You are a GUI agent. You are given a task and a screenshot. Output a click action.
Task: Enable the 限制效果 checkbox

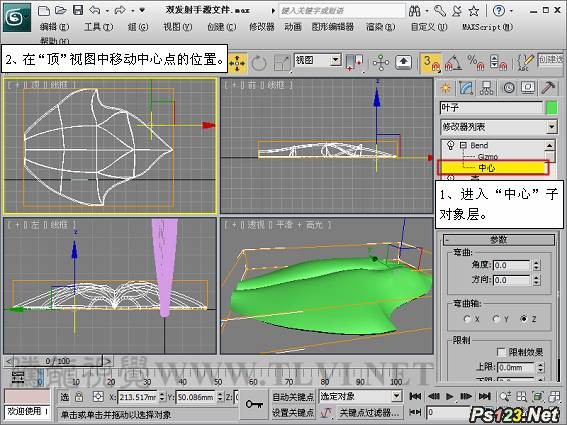tap(501, 352)
